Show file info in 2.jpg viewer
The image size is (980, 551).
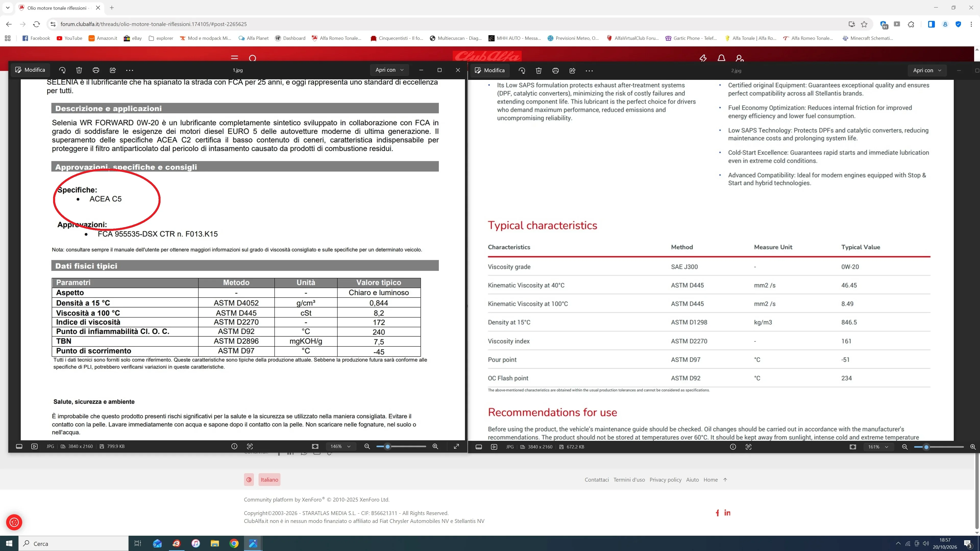point(733,447)
